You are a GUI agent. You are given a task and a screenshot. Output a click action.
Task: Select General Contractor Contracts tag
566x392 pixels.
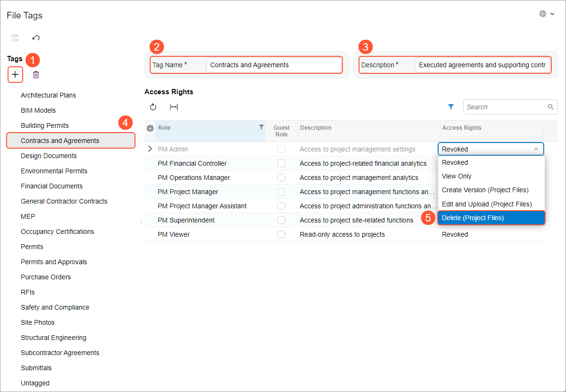point(64,201)
